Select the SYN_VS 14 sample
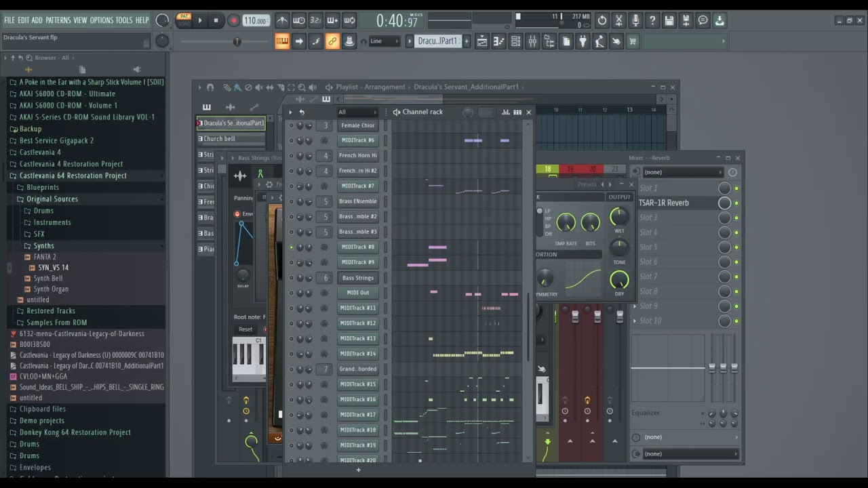868x488 pixels. tap(53, 268)
